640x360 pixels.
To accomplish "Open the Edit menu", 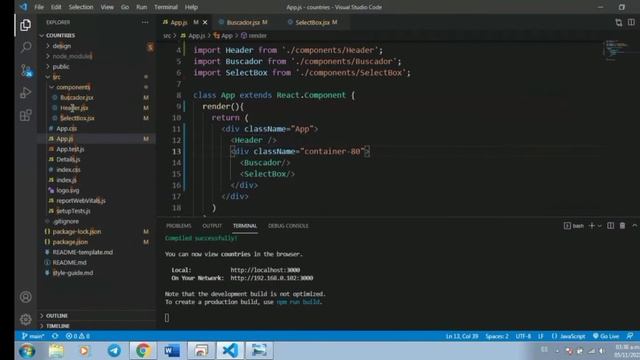I will click(x=56, y=7).
